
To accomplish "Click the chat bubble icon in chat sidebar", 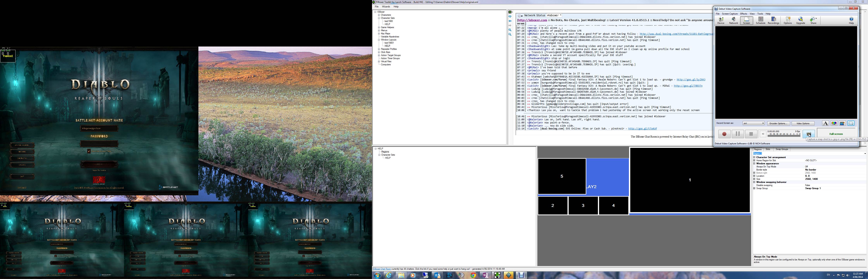I will tap(510, 16).
